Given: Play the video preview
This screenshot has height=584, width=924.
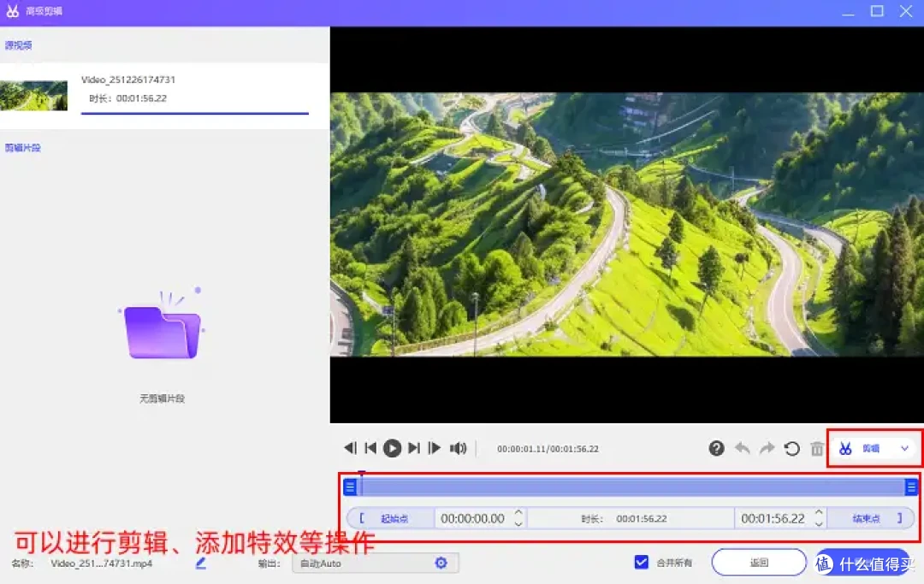Looking at the screenshot, I should pos(392,448).
